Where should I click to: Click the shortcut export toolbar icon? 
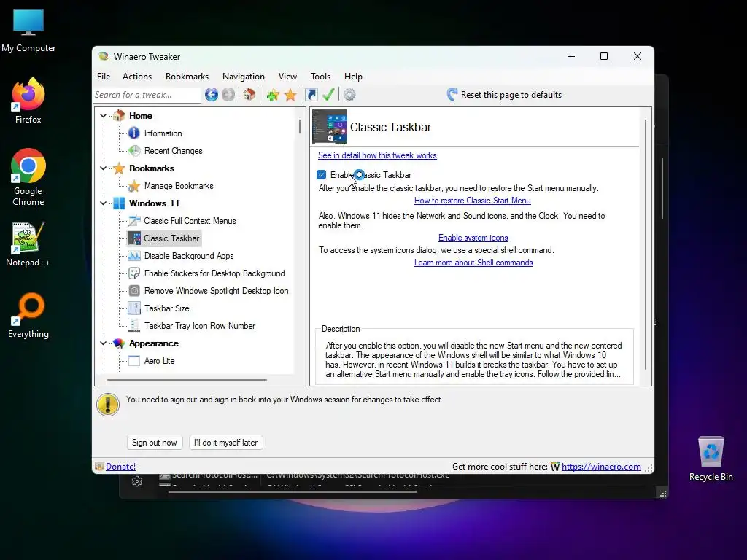(x=311, y=95)
